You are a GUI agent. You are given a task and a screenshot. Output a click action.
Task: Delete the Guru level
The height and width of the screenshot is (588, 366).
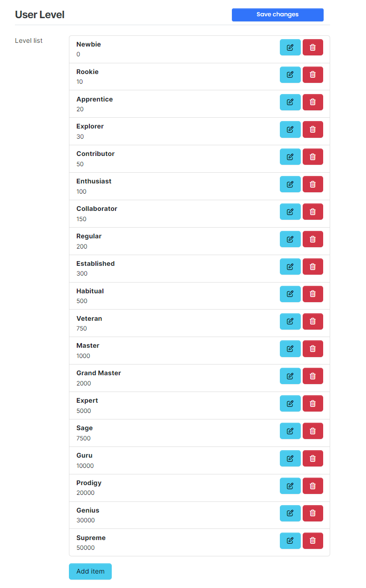(x=312, y=459)
